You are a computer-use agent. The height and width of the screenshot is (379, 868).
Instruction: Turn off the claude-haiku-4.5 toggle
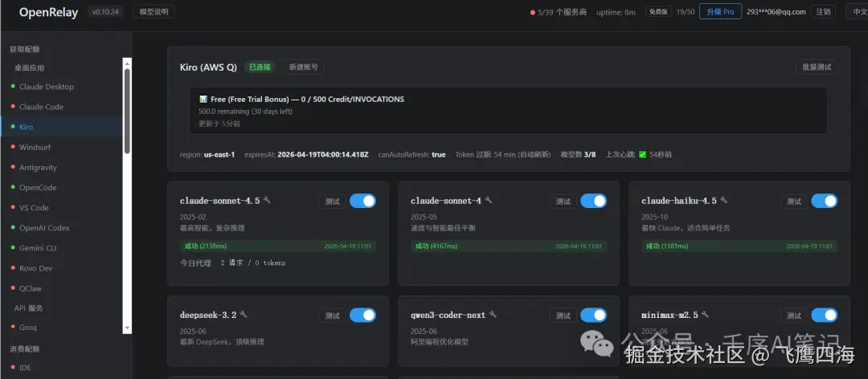[825, 201]
